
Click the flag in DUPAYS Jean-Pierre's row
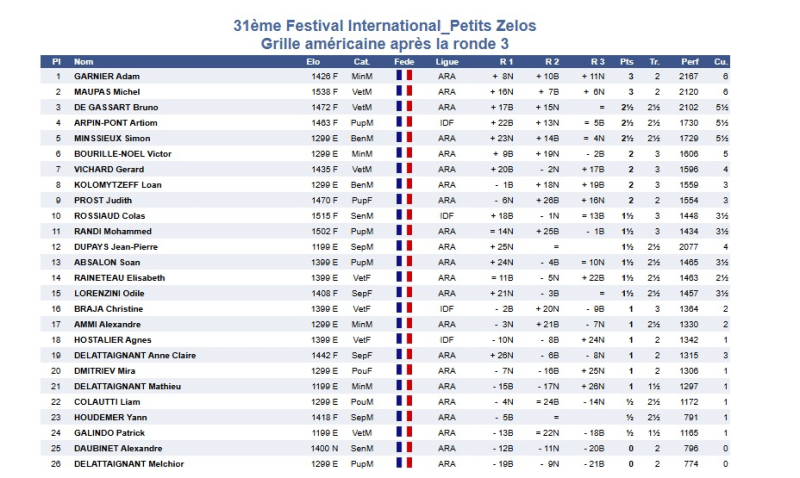pyautogui.click(x=404, y=246)
